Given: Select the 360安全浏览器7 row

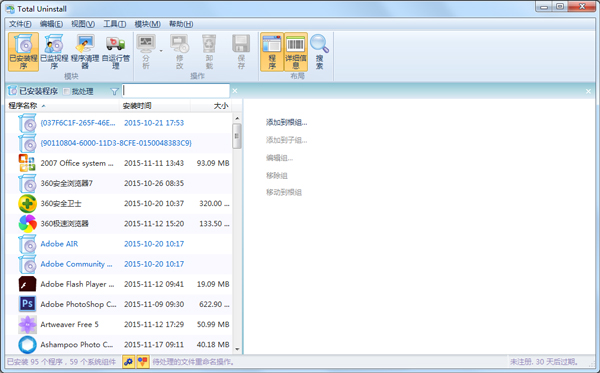Looking at the screenshot, I should (119, 183).
